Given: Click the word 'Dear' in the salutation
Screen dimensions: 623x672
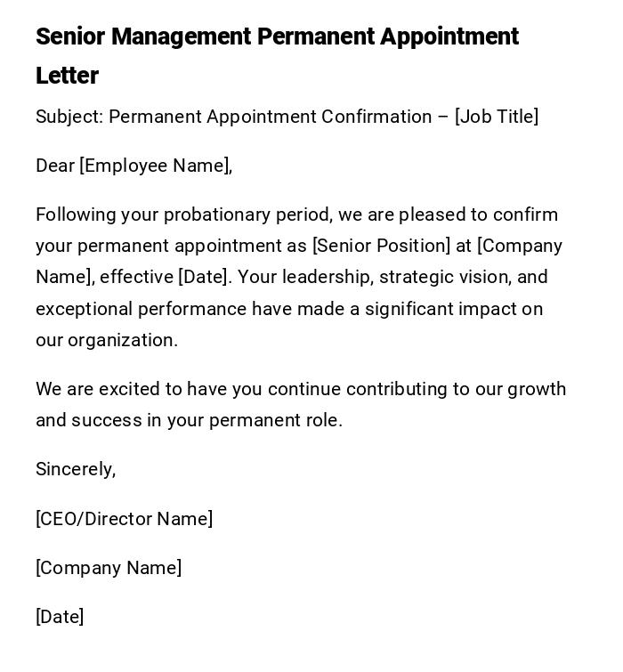Looking at the screenshot, I should tap(54, 166).
